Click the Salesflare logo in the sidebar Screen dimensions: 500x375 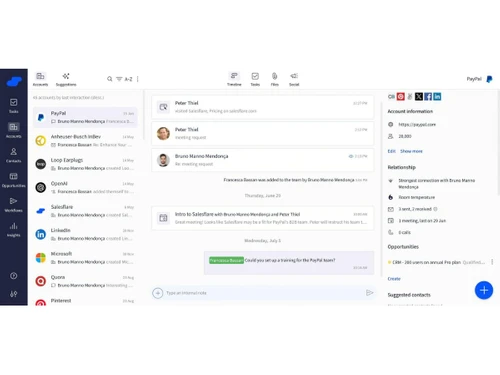14,81
